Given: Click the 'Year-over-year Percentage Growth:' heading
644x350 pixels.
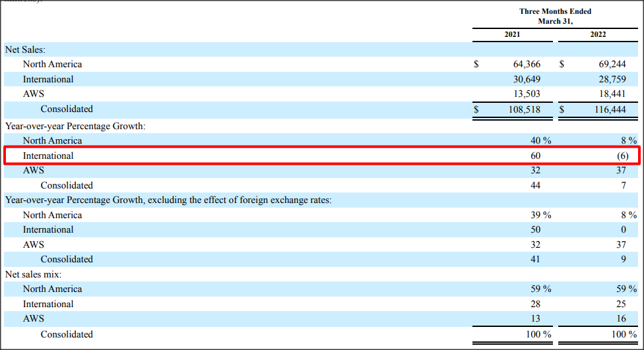Looking at the screenshot, I should click(75, 126).
